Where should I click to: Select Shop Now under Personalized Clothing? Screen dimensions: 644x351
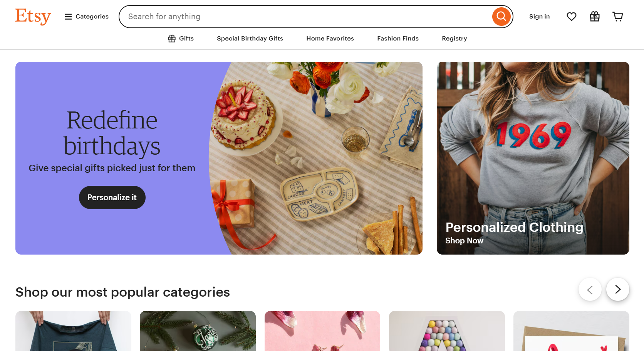pyautogui.click(x=464, y=240)
